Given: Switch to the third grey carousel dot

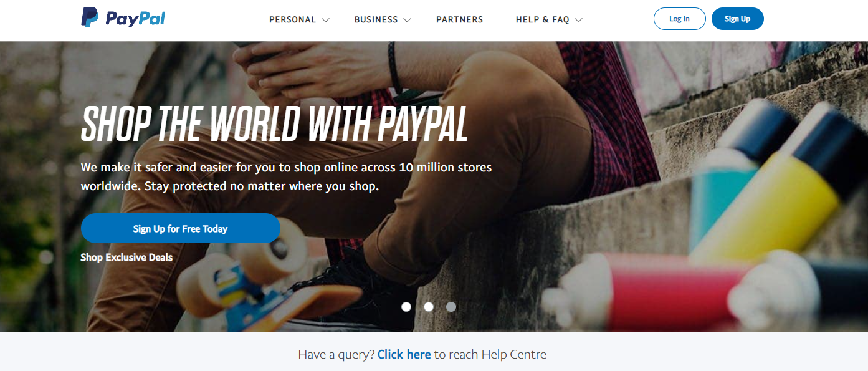Looking at the screenshot, I should click(x=451, y=307).
